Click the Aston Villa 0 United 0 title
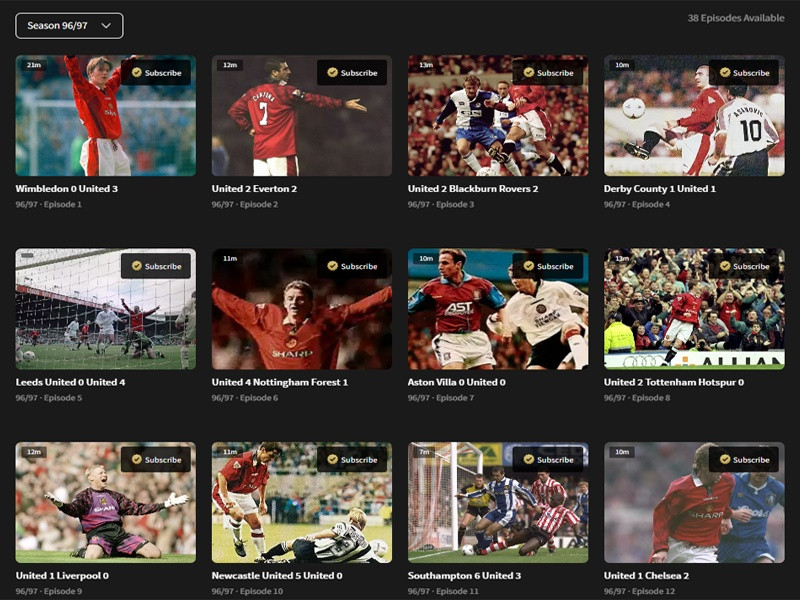 (457, 382)
